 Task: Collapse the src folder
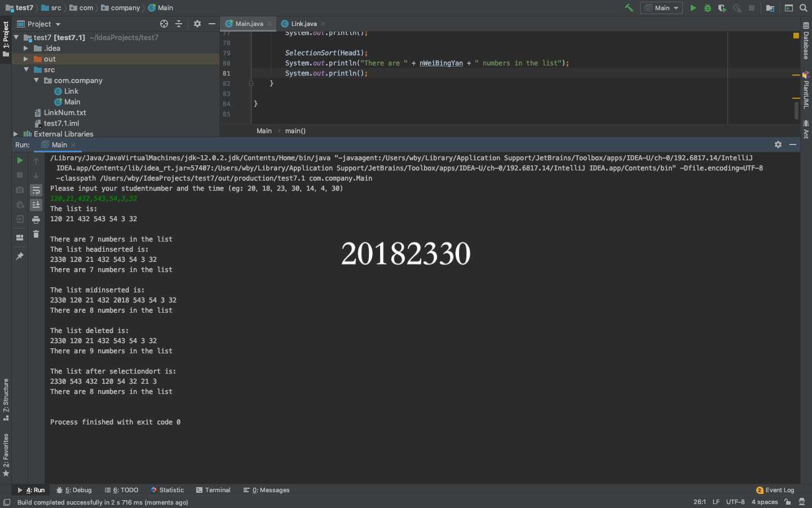point(26,69)
